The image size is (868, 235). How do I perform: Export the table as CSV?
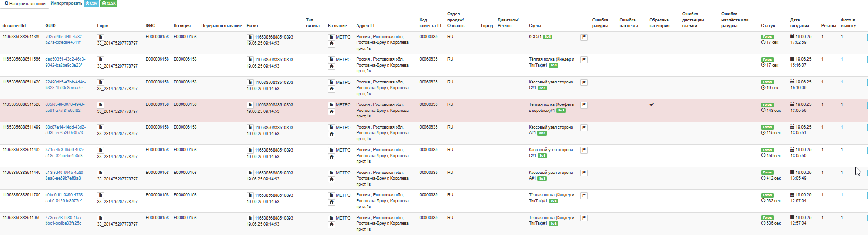92,4
